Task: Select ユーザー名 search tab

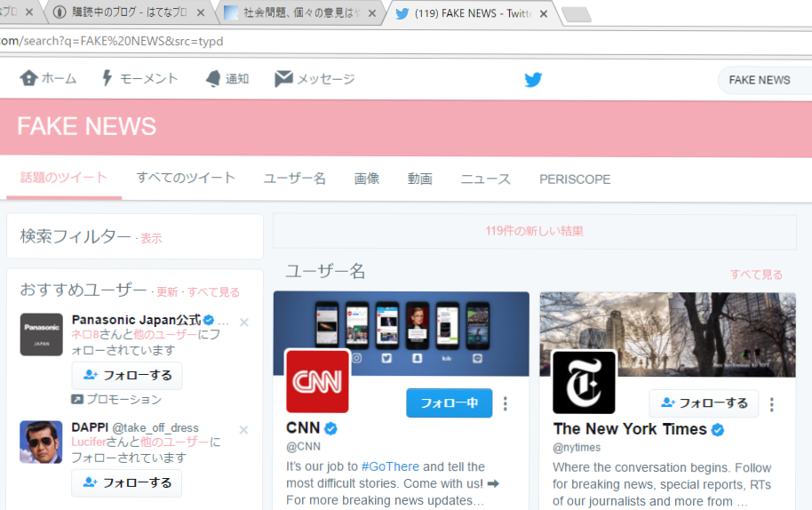Action: pyautogui.click(x=295, y=179)
